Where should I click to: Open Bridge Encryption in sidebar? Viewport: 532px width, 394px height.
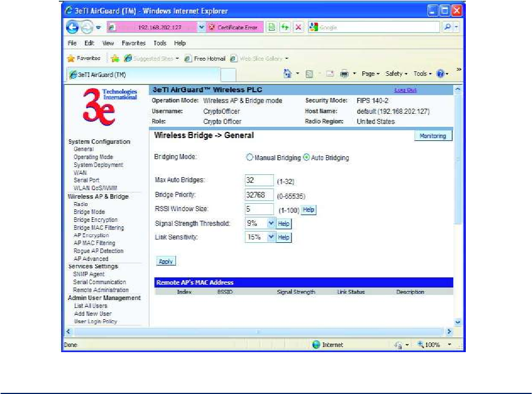[96, 220]
